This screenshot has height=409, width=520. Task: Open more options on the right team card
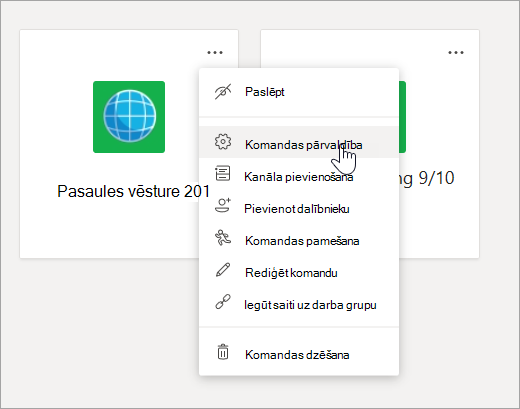point(456,52)
